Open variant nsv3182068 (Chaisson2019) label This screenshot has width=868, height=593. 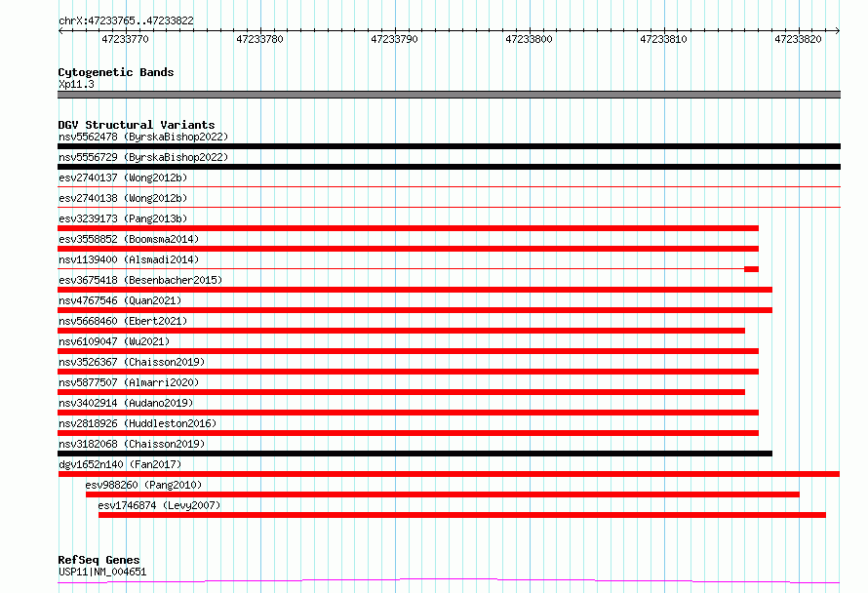click(x=132, y=444)
